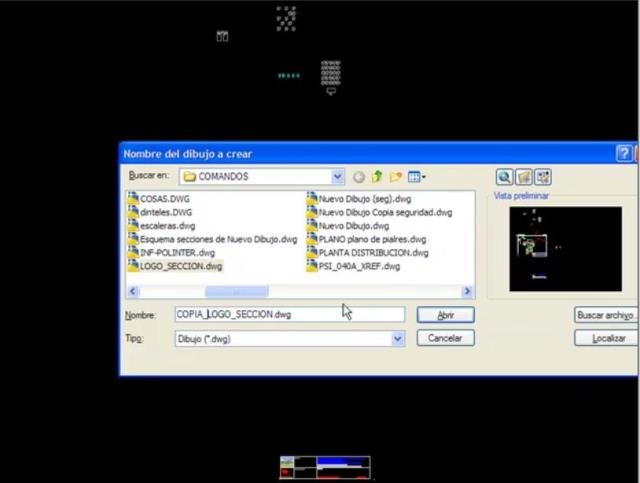The height and width of the screenshot is (483, 640).
Task: Click the INF-POLINTER.dwg file icon
Action: (x=133, y=252)
